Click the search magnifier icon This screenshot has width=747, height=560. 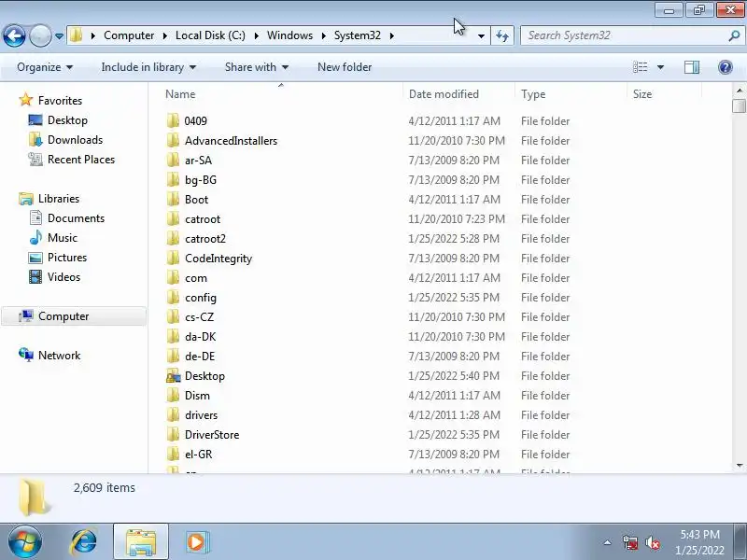coord(734,35)
